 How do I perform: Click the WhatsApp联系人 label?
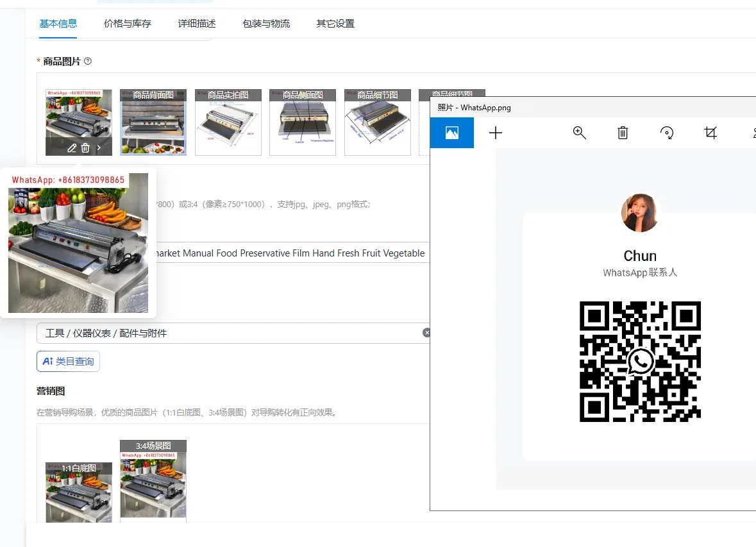[640, 273]
